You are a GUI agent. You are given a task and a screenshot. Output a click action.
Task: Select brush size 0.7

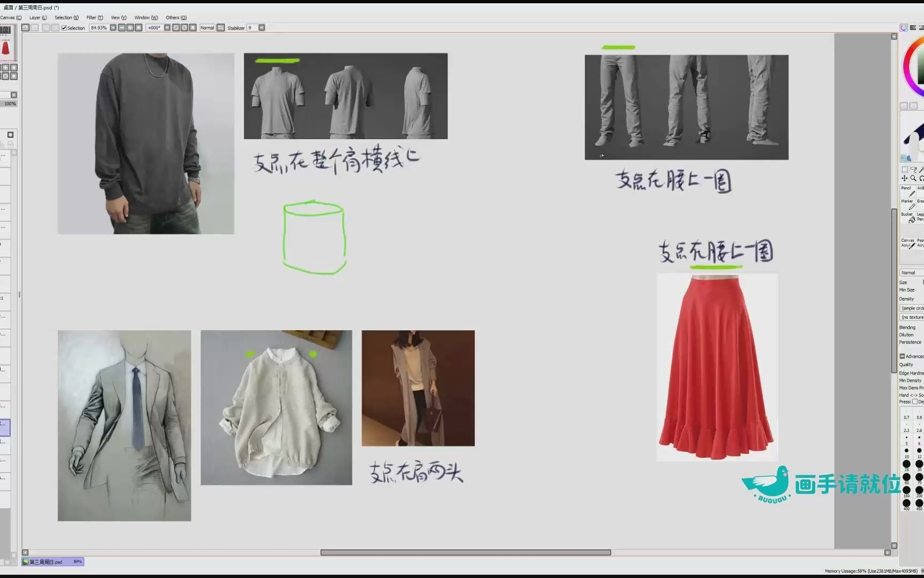906,414
